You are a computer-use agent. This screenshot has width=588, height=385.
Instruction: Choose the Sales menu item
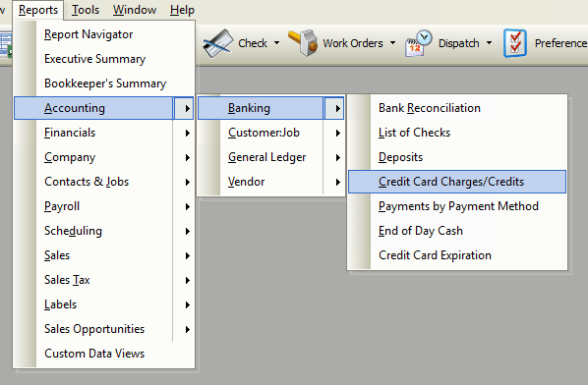(x=103, y=255)
